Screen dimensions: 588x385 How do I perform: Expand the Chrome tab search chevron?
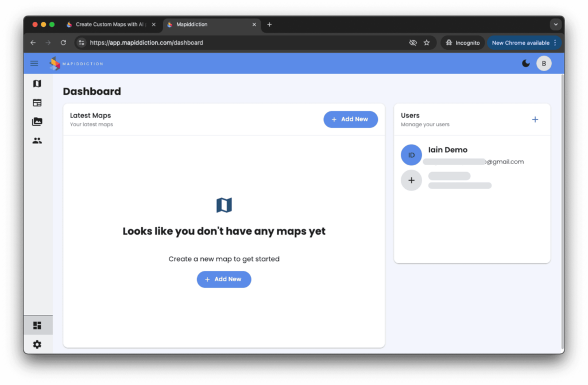555,25
